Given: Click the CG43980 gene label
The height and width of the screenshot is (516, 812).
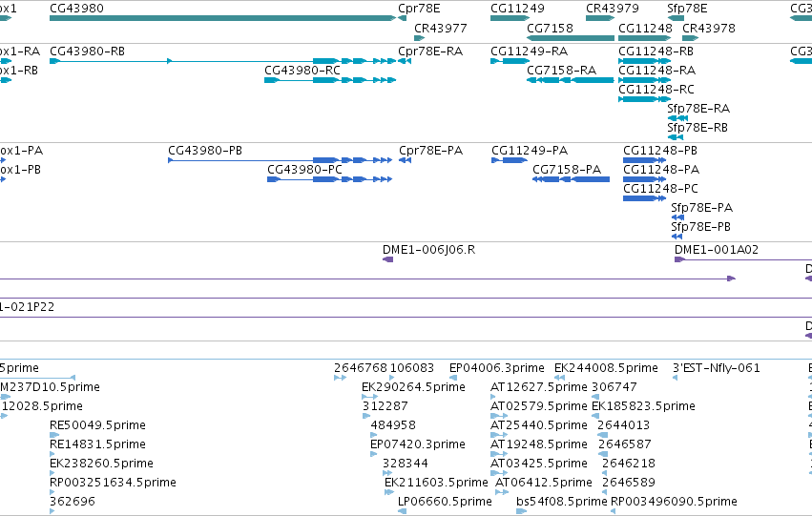Looking at the screenshot, I should point(76,9).
